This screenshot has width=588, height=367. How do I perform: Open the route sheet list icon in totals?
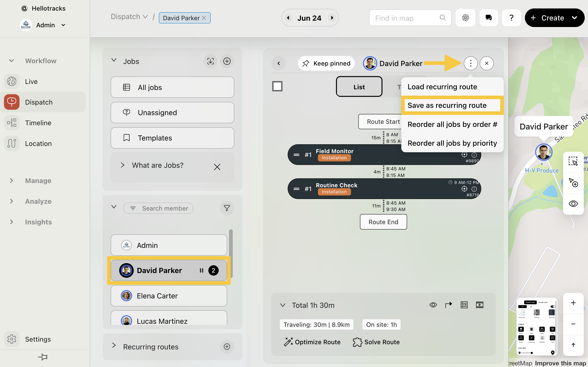pos(464,305)
